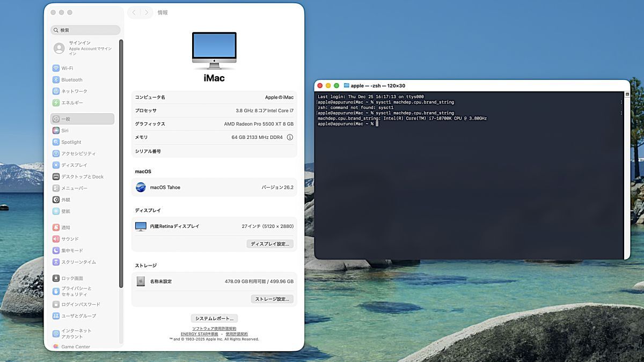The image size is (644, 362).
Task: Click the 478.09 GB利用可能 storage text
Action: point(259,281)
